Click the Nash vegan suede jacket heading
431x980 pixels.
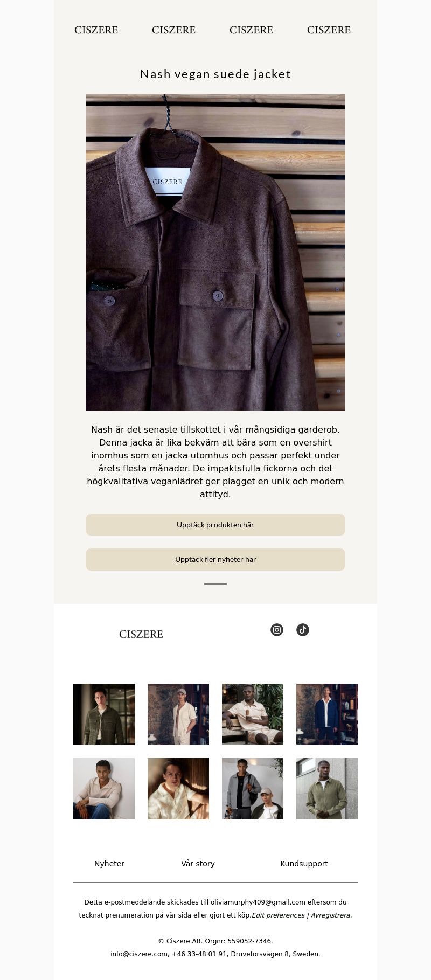click(215, 74)
